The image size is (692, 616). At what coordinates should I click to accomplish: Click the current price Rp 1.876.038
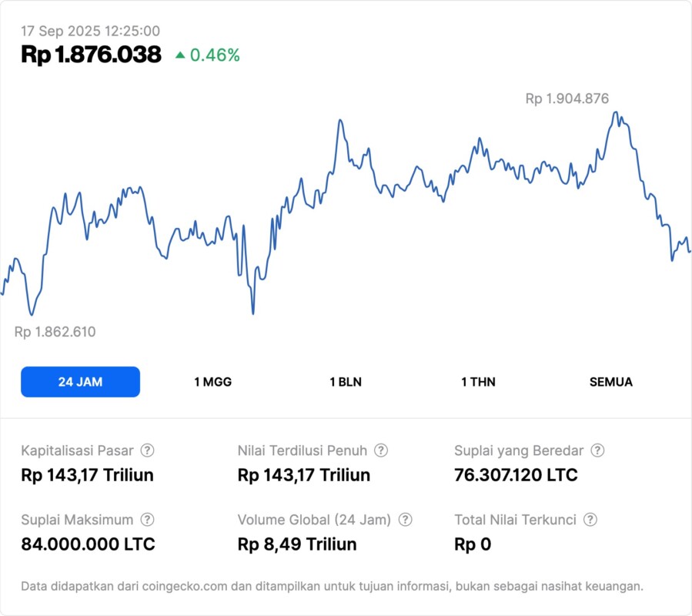click(91, 55)
